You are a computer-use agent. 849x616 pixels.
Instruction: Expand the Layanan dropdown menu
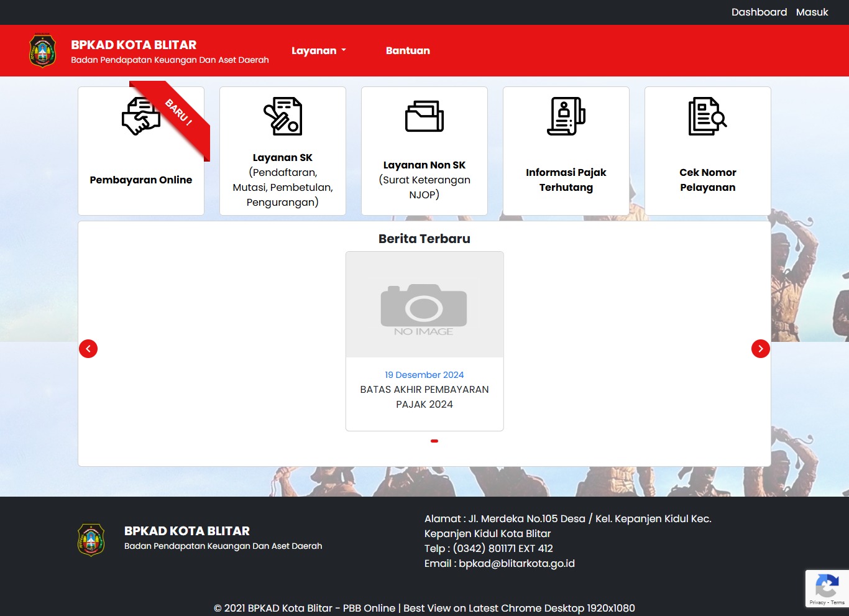coord(319,51)
